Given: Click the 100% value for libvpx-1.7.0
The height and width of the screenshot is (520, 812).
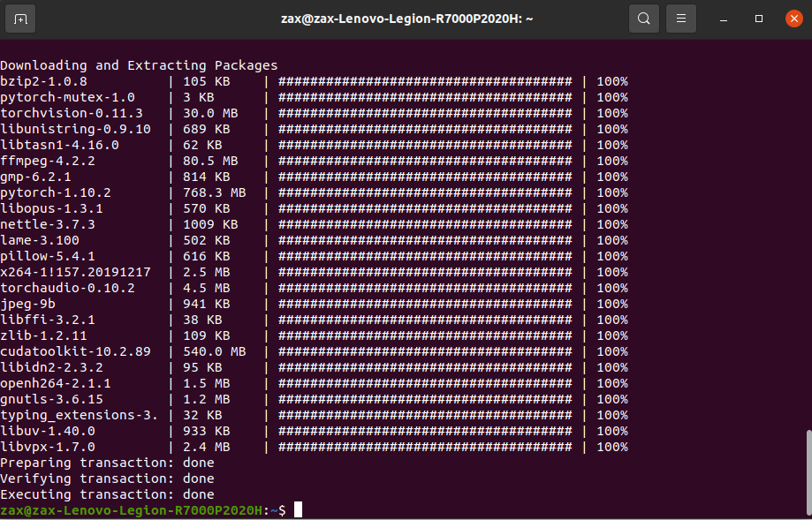Looking at the screenshot, I should point(612,447).
